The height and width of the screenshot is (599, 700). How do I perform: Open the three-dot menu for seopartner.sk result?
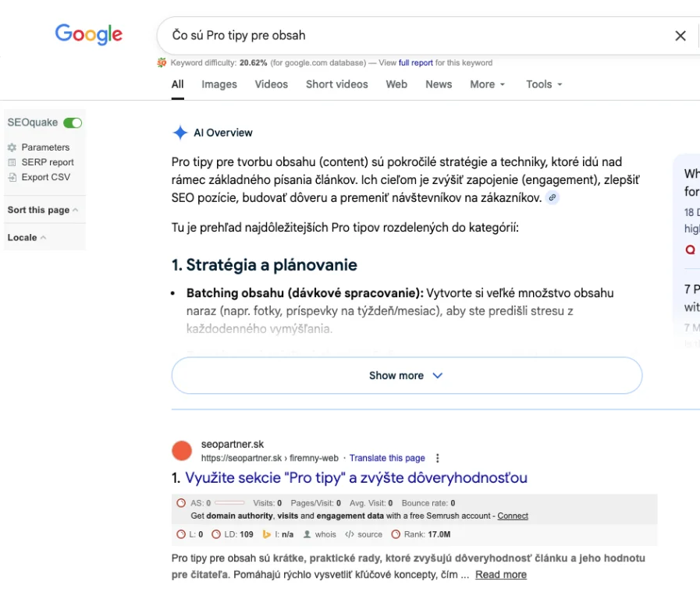pos(438,459)
